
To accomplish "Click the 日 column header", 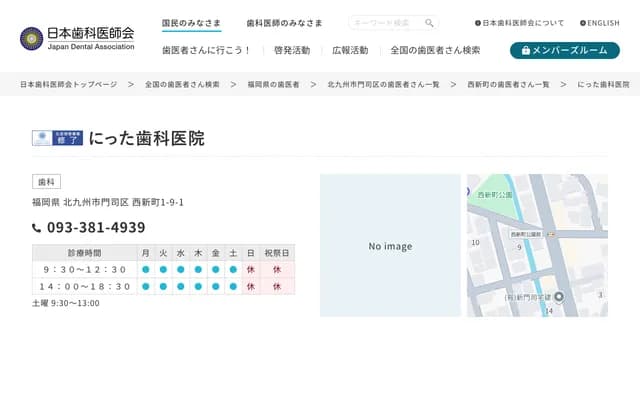I will click(x=251, y=253).
